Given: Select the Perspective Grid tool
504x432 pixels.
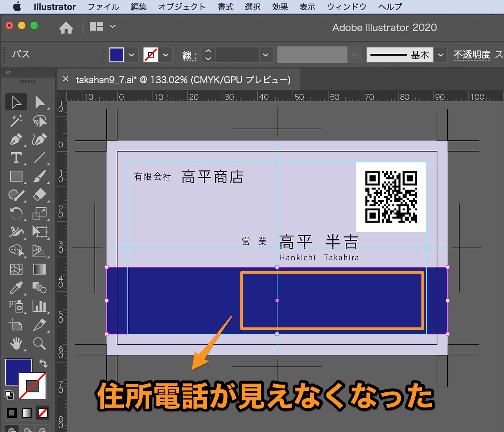Looking at the screenshot, I should tap(40, 251).
